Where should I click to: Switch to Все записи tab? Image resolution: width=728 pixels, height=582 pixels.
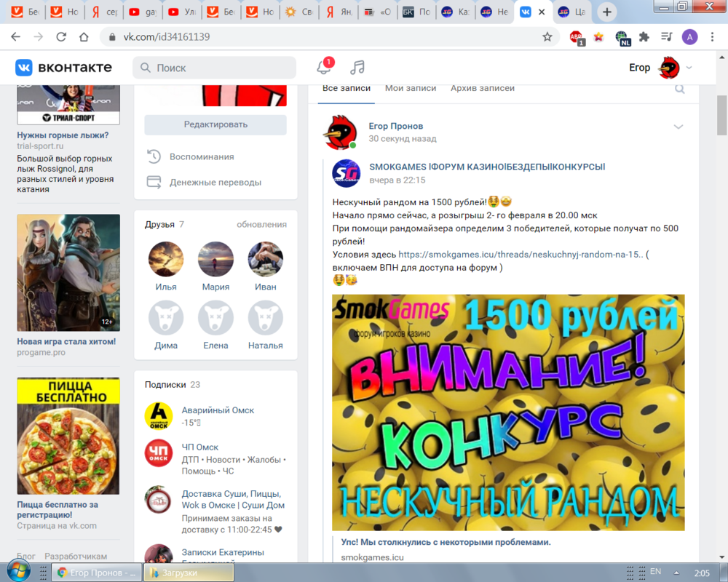click(347, 88)
